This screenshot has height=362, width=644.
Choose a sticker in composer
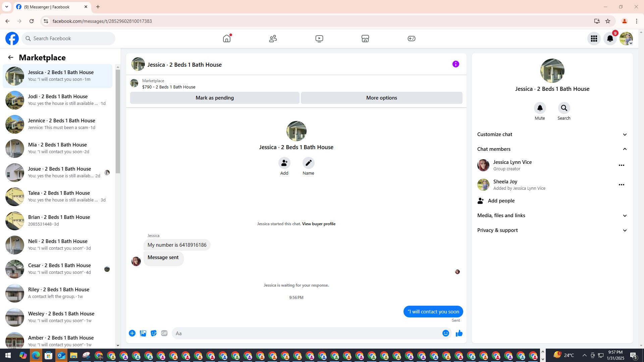click(x=154, y=333)
